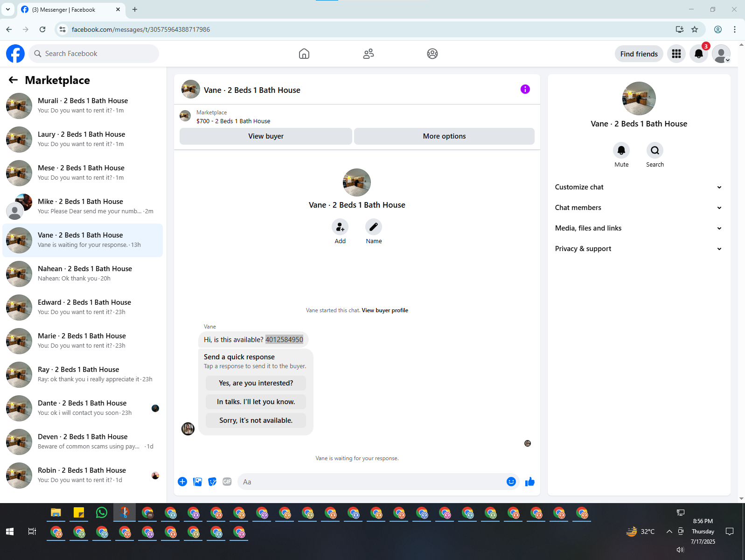Open the listing thumbnail in Marketplace banner
The image size is (745, 560).
[x=185, y=116]
